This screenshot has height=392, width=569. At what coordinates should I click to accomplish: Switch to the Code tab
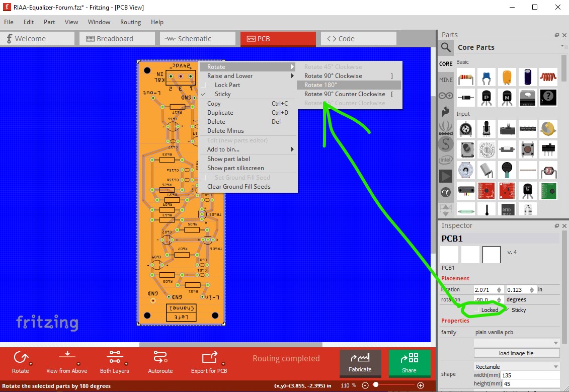tap(359, 39)
